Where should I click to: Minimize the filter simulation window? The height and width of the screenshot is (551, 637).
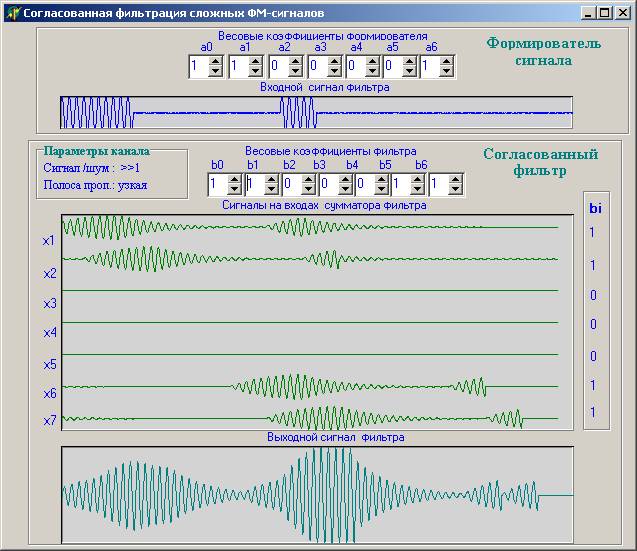tap(588, 13)
